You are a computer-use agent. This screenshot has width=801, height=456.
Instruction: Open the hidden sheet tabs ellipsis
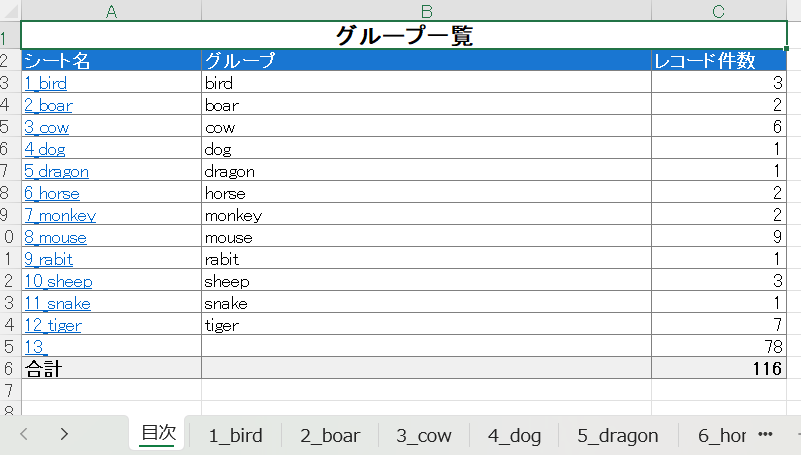pyautogui.click(x=766, y=435)
